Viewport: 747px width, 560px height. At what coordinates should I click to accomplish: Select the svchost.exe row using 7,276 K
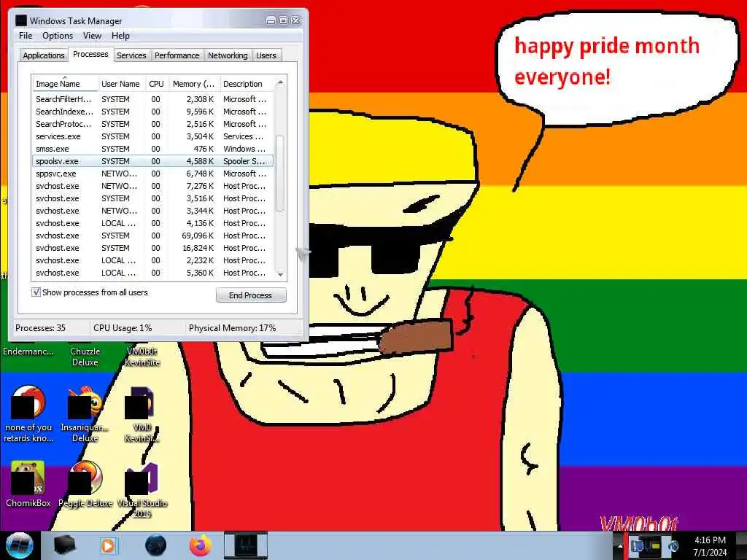coord(152,186)
